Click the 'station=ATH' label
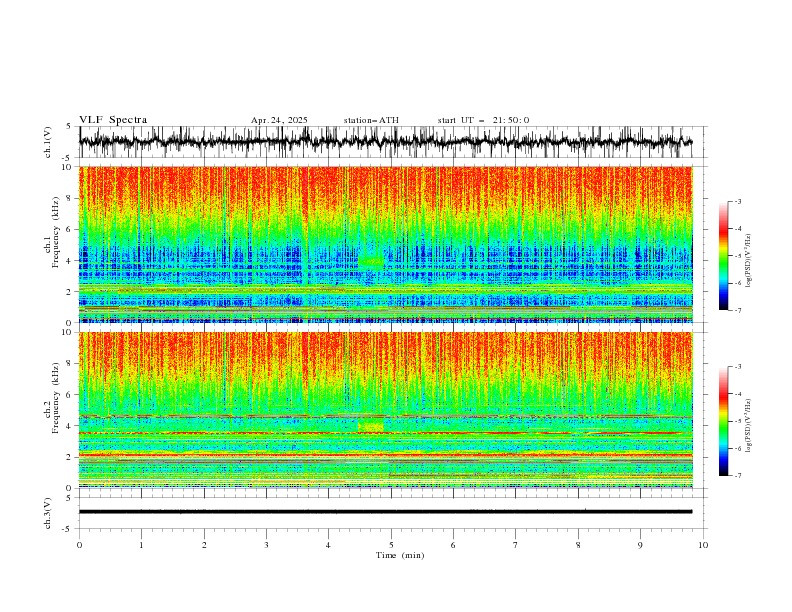 pos(371,120)
